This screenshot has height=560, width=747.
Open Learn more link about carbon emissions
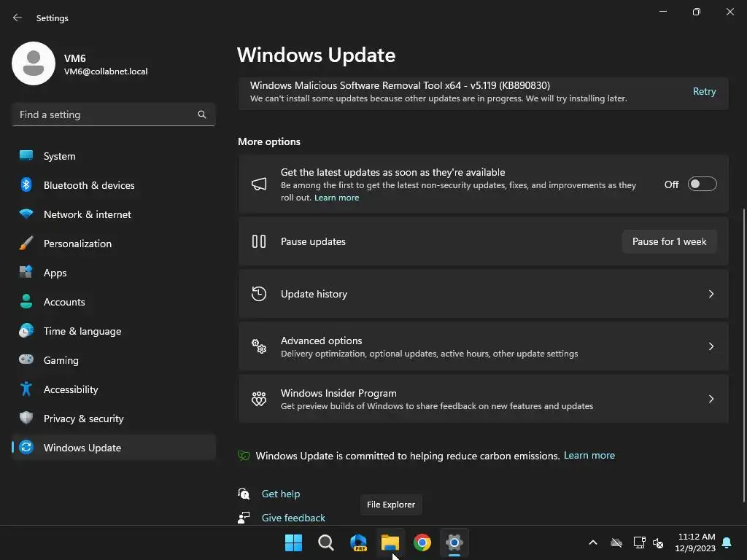pyautogui.click(x=589, y=455)
